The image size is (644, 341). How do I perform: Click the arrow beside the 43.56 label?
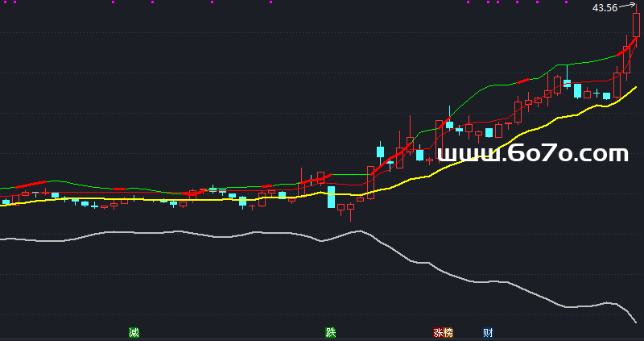625,6
